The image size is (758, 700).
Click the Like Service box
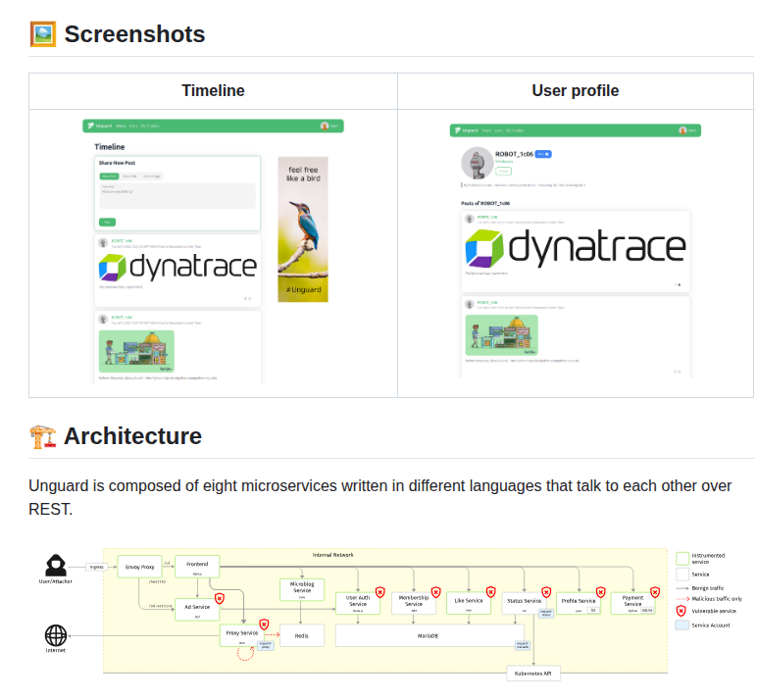[469, 603]
